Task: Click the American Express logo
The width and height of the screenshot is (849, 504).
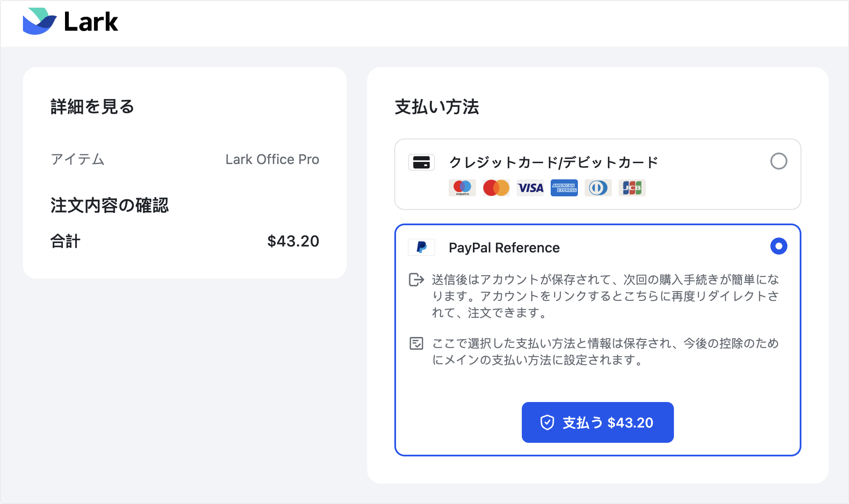Action: (564, 188)
